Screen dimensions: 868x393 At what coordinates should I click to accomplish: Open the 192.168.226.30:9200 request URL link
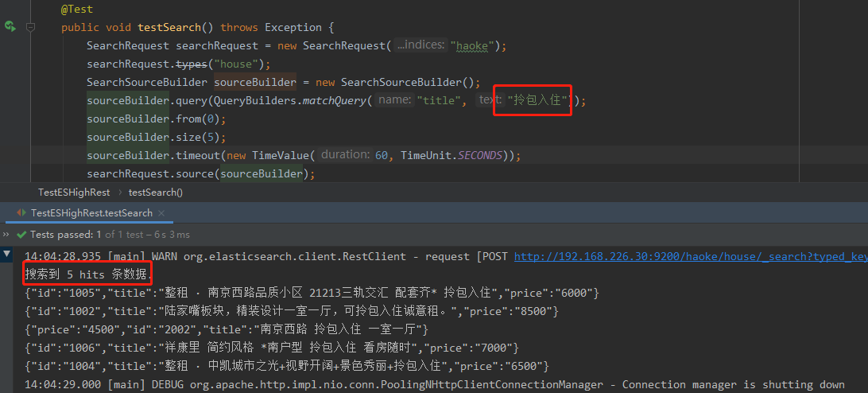[691, 256]
